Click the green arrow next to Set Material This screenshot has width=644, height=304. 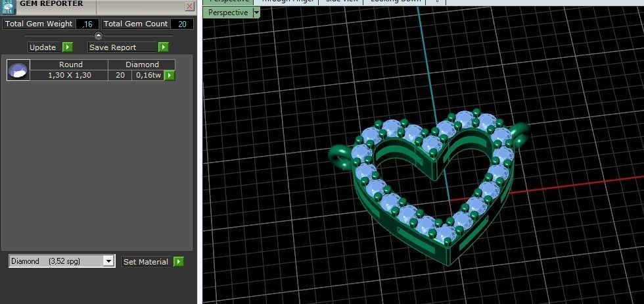(x=178, y=262)
